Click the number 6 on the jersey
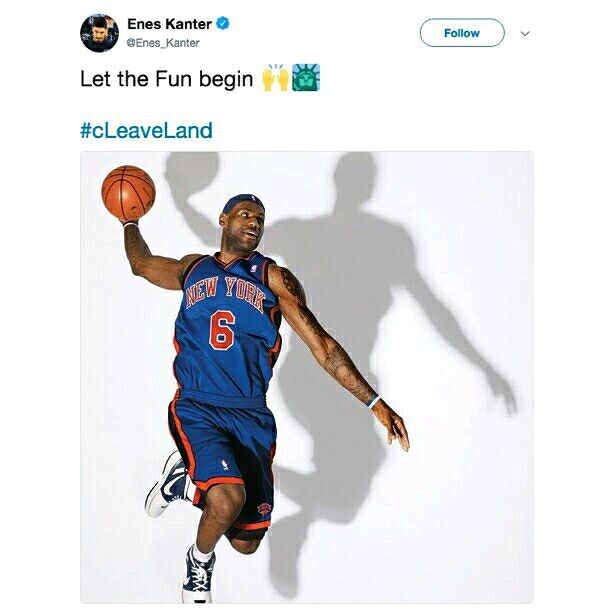The height and width of the screenshot is (613, 613). [x=222, y=330]
